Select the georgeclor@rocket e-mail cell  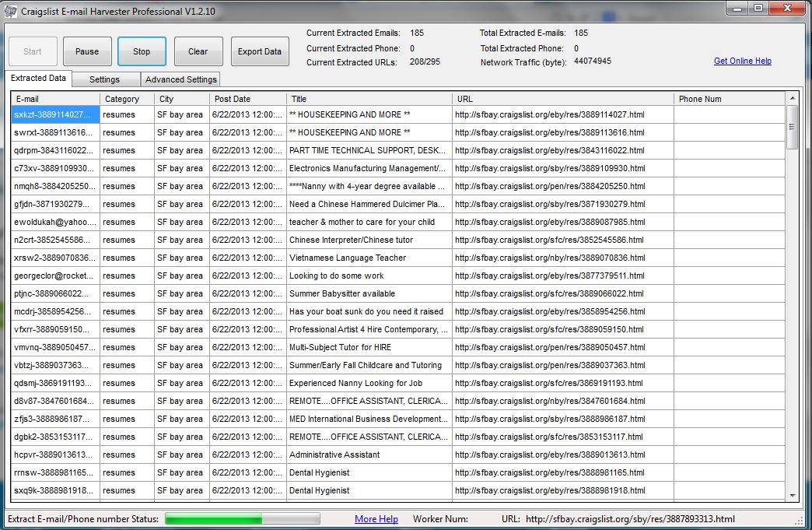[55, 276]
